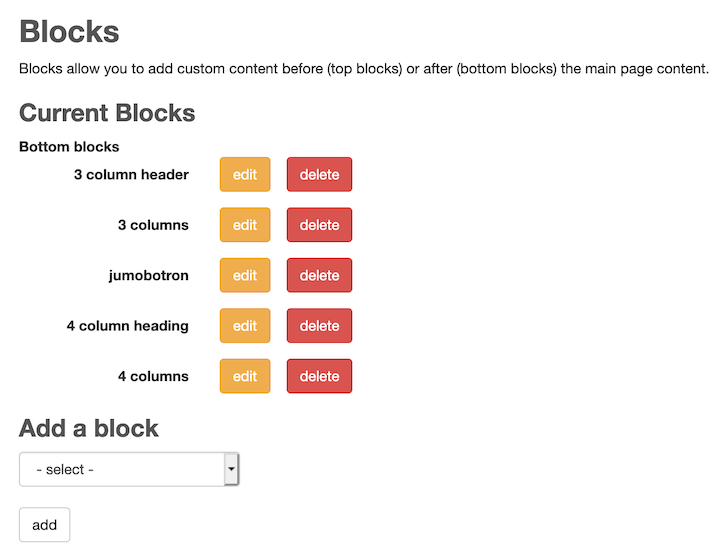Click the dropdown arrow of block selector
The image size is (723, 558).
[x=231, y=469]
